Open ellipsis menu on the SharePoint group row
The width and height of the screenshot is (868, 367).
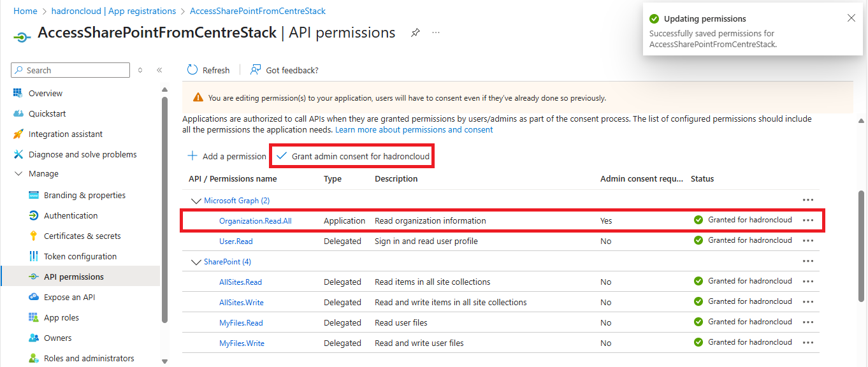808,261
